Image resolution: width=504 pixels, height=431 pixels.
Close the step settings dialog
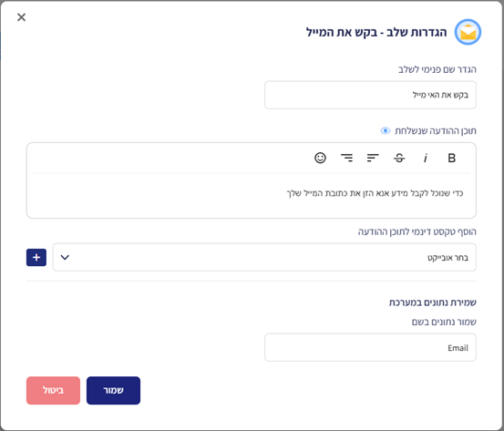point(21,17)
